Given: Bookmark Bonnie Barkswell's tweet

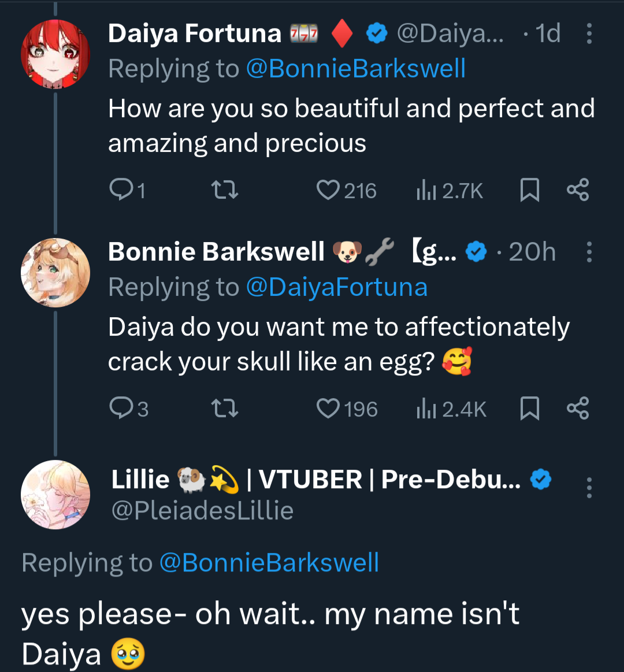Looking at the screenshot, I should (x=529, y=409).
